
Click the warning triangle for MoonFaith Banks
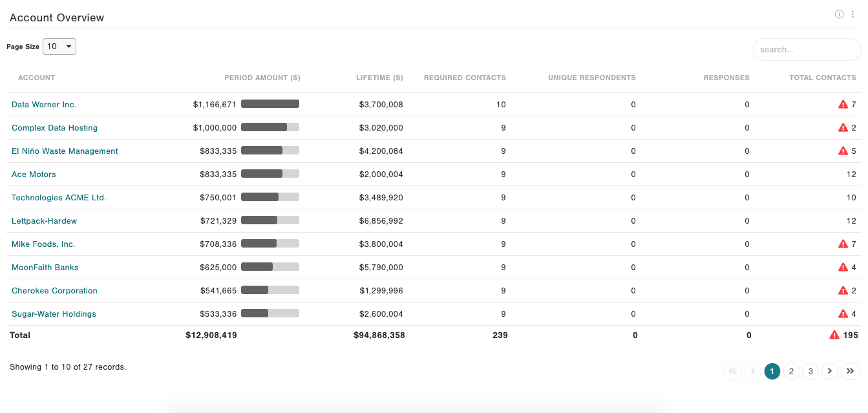click(x=843, y=267)
